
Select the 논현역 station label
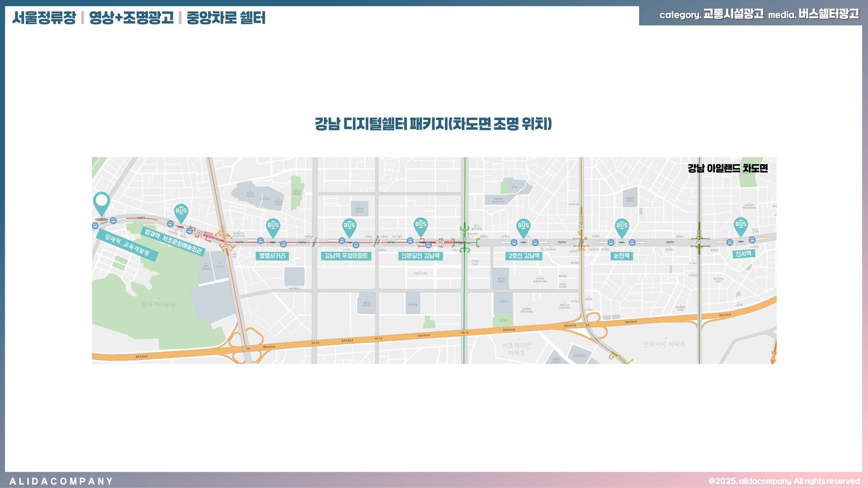621,256
